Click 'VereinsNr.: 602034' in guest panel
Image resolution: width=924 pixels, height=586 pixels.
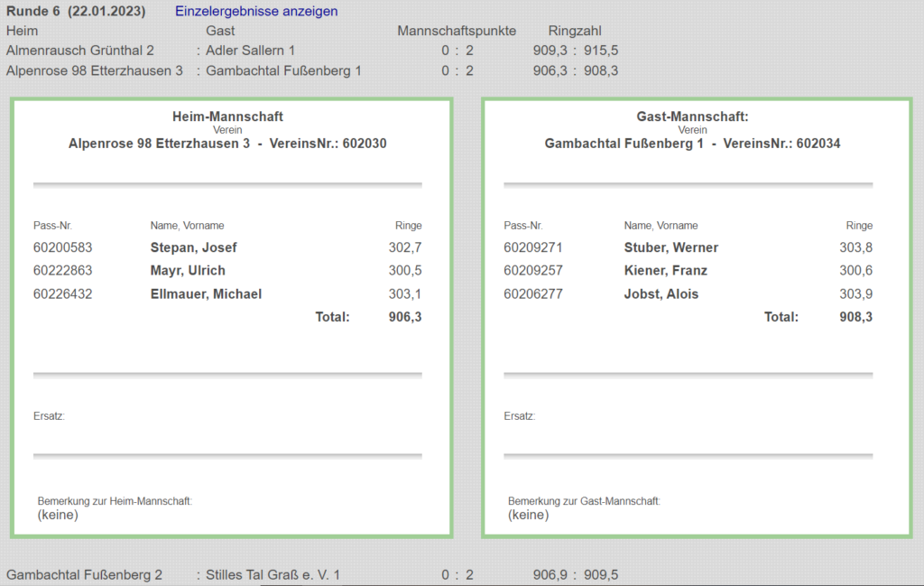click(x=781, y=144)
